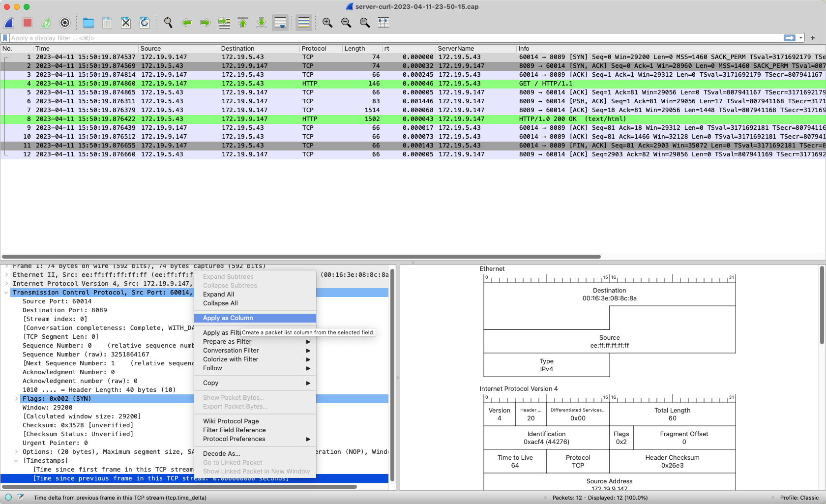This screenshot has height=504, width=826.
Task: Click packet details horizontal scrollbar
Action: click(x=179, y=487)
